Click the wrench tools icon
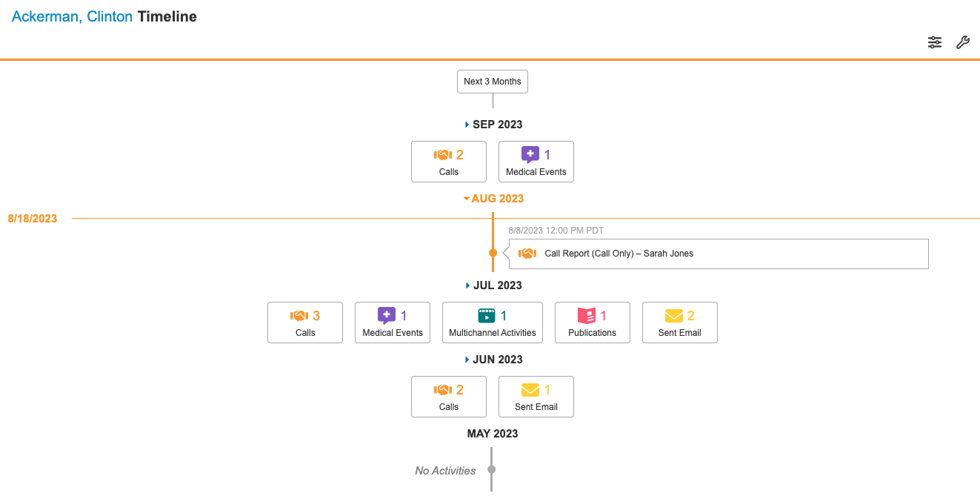This screenshot has height=499, width=980. pos(962,42)
